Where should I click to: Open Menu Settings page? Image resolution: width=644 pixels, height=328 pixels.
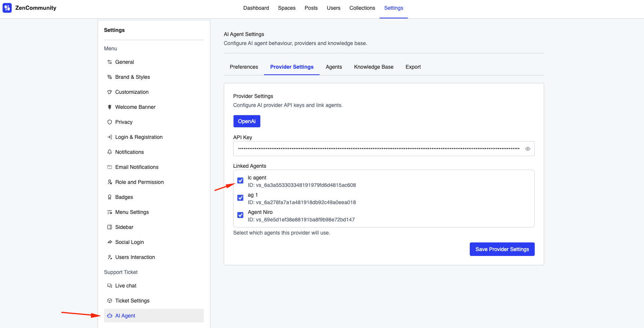154,212
